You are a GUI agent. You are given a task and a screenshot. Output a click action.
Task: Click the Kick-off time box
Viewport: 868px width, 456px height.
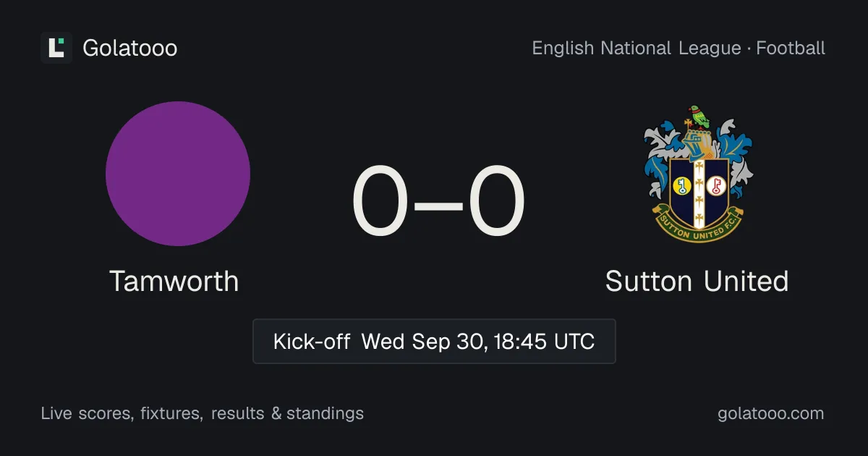434,341
